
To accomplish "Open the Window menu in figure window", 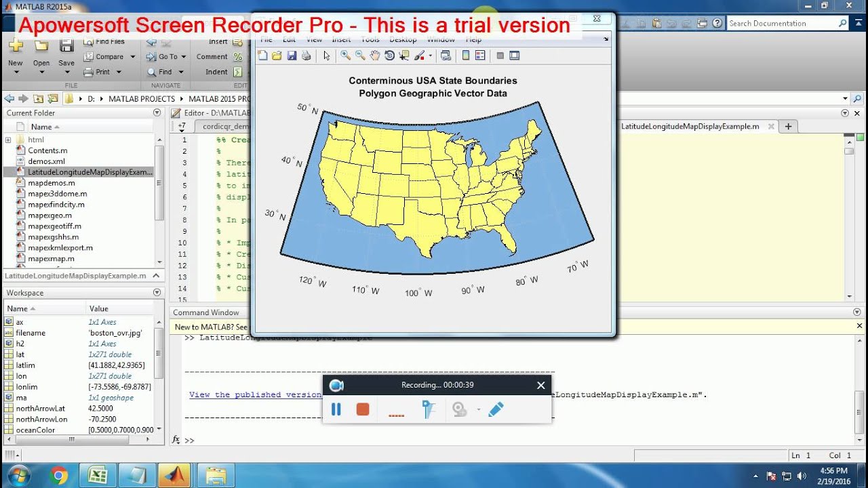I will pyautogui.click(x=441, y=40).
